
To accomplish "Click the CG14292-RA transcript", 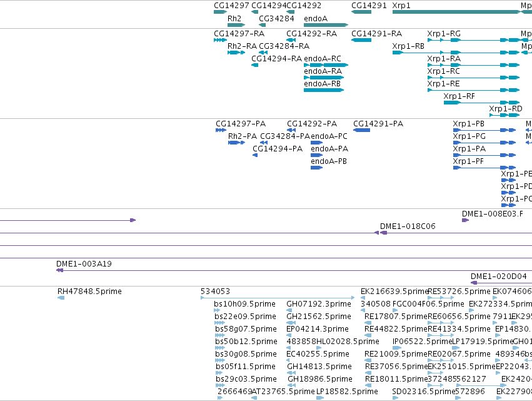I will (x=291, y=40).
